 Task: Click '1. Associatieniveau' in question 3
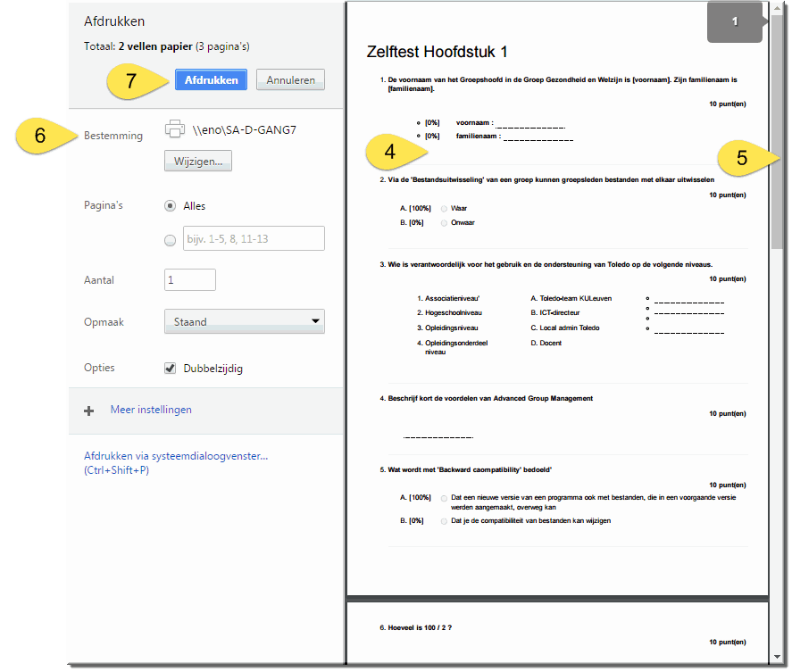pyautogui.click(x=448, y=298)
